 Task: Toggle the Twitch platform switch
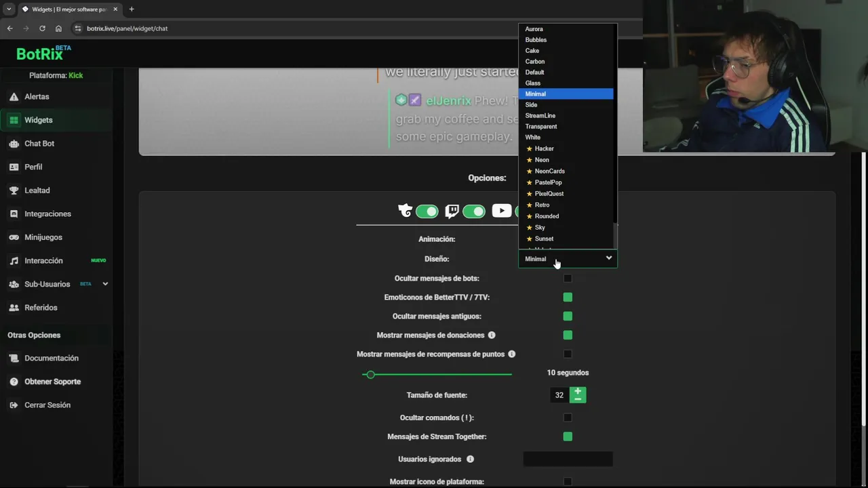[x=474, y=211]
